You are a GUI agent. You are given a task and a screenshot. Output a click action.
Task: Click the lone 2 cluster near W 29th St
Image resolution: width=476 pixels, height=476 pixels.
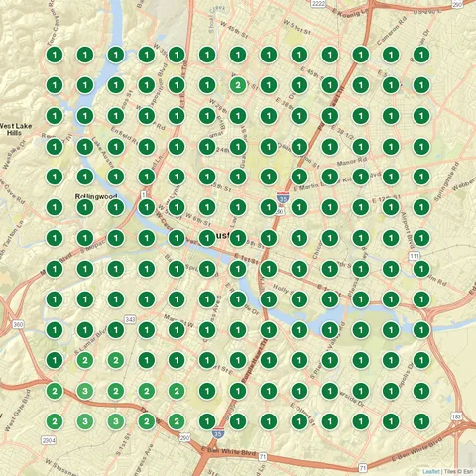pyautogui.click(x=238, y=85)
